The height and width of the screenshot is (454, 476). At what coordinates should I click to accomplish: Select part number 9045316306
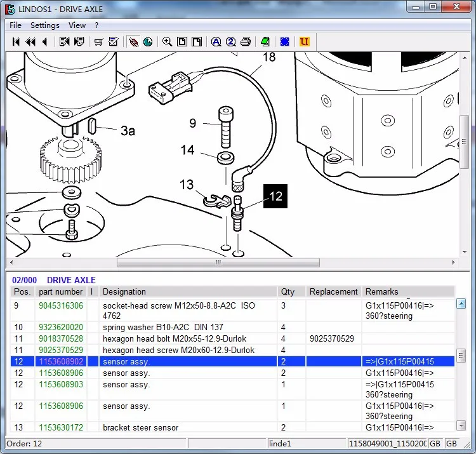61,306
